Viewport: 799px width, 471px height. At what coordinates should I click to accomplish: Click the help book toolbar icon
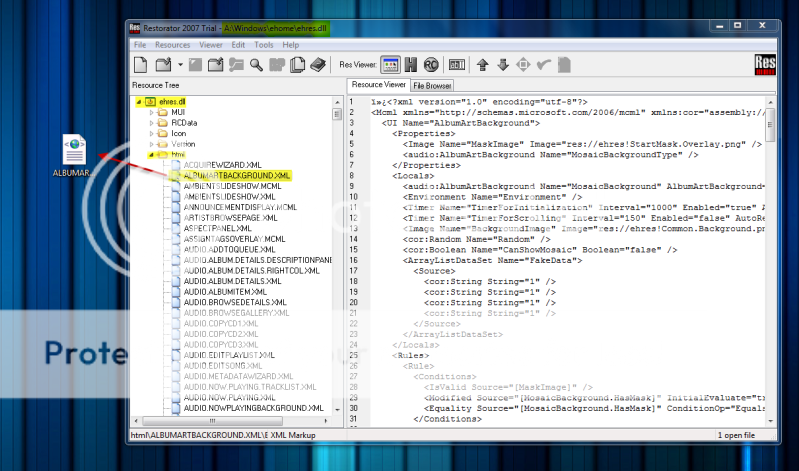click(x=318, y=65)
